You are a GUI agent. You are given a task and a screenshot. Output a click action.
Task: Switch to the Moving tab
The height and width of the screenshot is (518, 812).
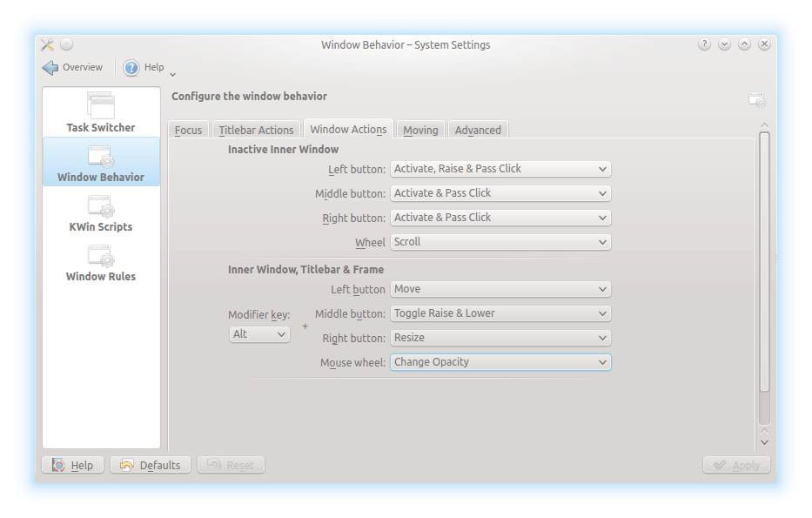click(x=420, y=130)
